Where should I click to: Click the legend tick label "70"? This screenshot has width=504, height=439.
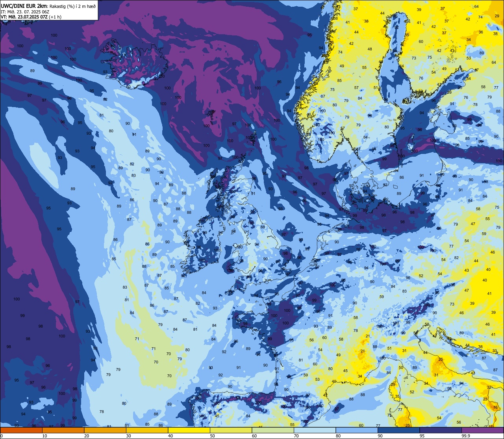[x=296, y=436]
